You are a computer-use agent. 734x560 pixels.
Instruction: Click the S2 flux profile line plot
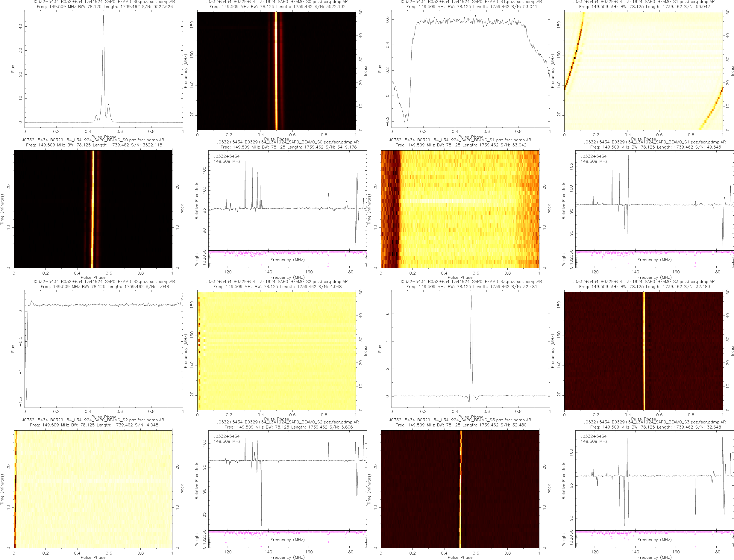tap(103, 305)
